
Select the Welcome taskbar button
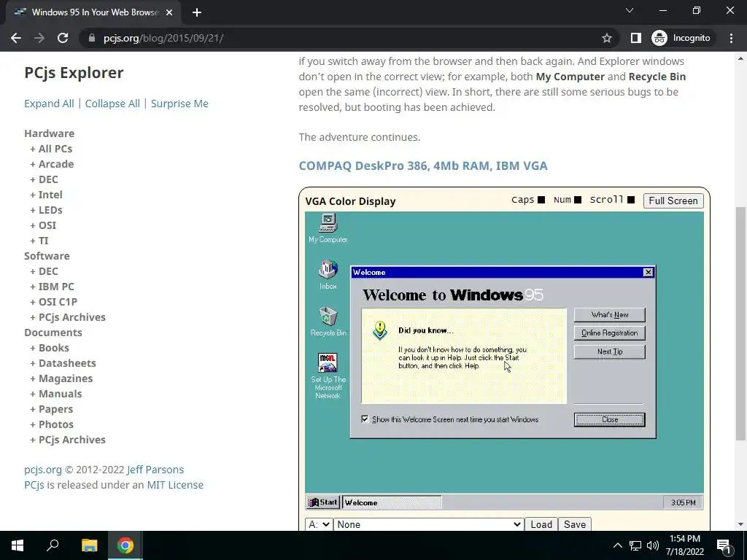(x=392, y=502)
